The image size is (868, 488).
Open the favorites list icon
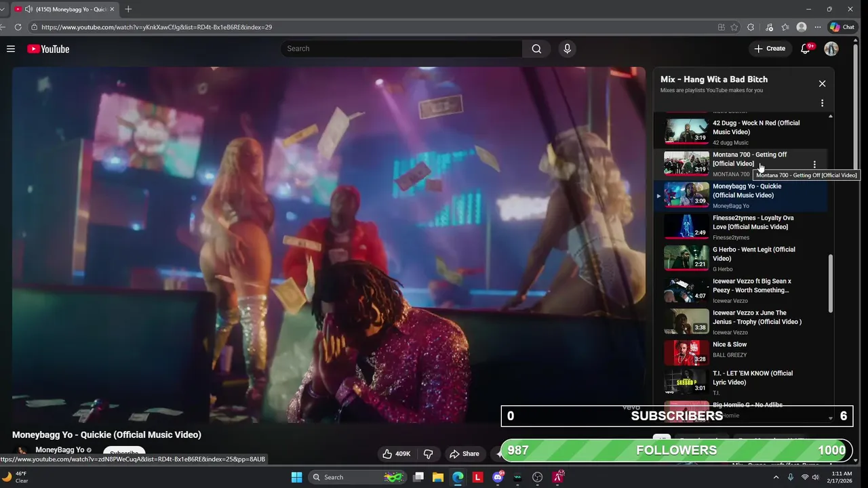(785, 27)
